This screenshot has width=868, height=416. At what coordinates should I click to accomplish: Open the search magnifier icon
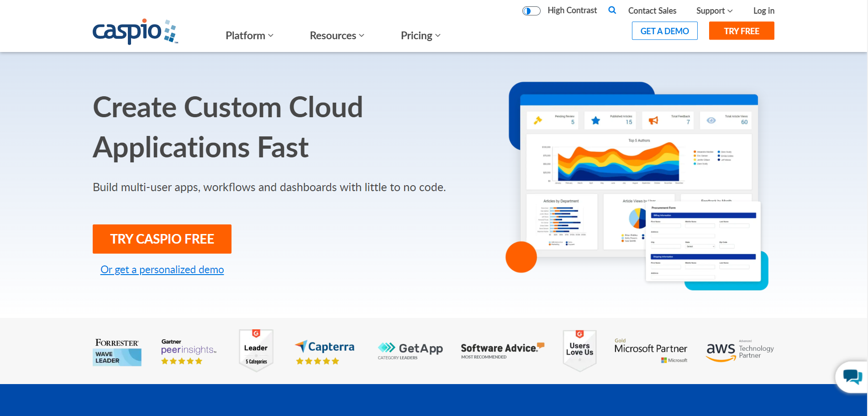pyautogui.click(x=612, y=10)
